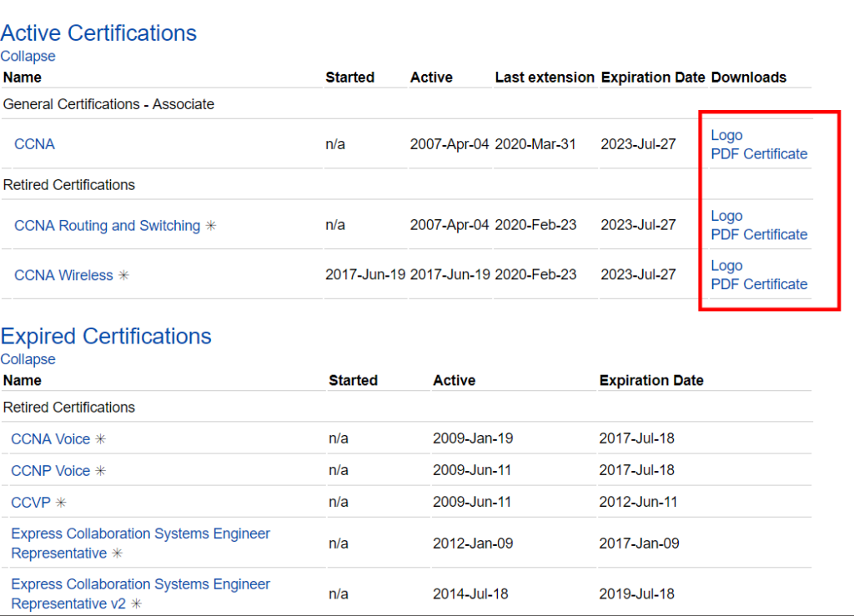Screen dimensions: 854x616
Task: Open the CCNA certification link
Action: (x=34, y=144)
